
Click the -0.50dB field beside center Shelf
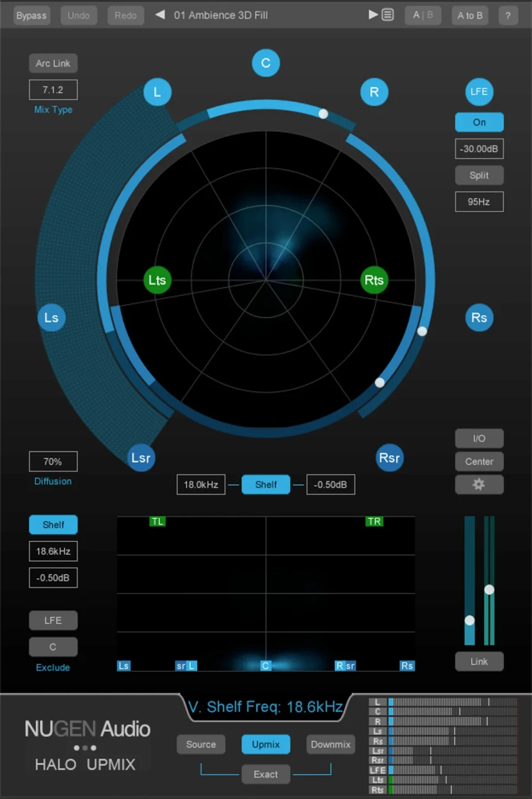[330, 484]
